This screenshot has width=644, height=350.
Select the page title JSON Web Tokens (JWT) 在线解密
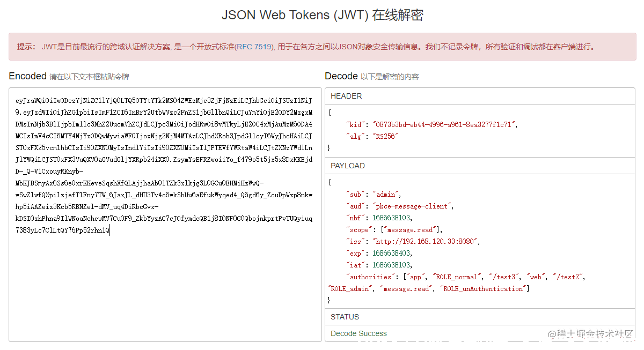(x=322, y=15)
